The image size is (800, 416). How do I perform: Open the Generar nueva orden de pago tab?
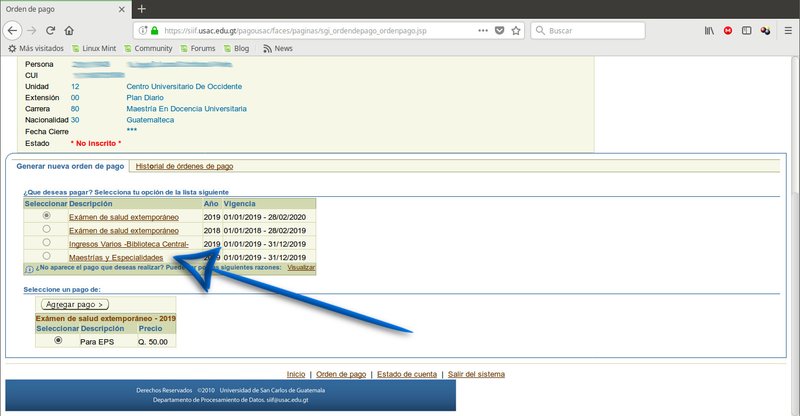tap(70, 166)
